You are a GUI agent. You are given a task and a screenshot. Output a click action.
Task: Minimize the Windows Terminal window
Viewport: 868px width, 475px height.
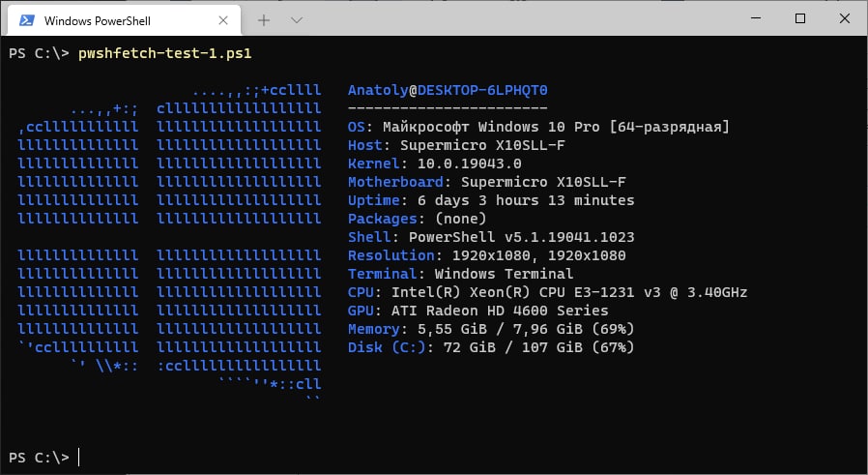point(756,18)
